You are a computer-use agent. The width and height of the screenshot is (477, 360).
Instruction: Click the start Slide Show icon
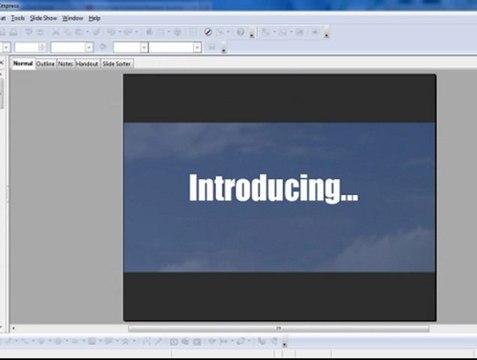coord(315,32)
